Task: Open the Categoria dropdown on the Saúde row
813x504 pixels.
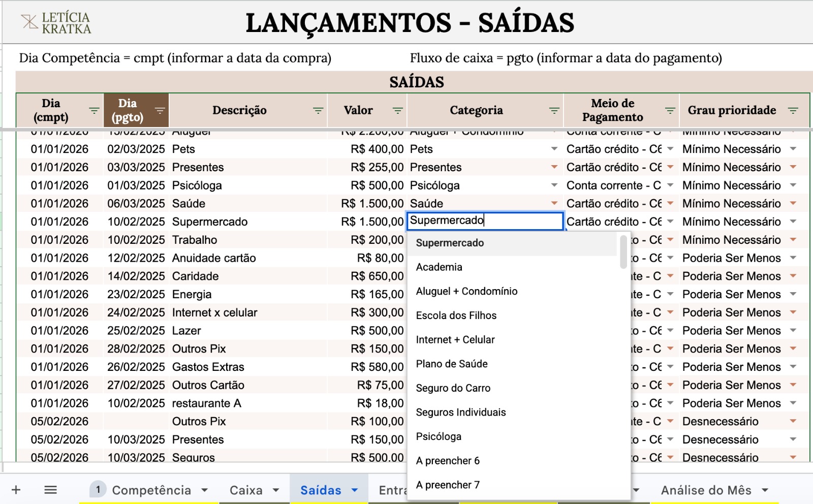Action: pyautogui.click(x=554, y=203)
